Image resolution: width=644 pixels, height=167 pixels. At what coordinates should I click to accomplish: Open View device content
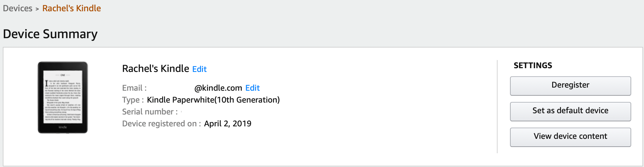[570, 137]
